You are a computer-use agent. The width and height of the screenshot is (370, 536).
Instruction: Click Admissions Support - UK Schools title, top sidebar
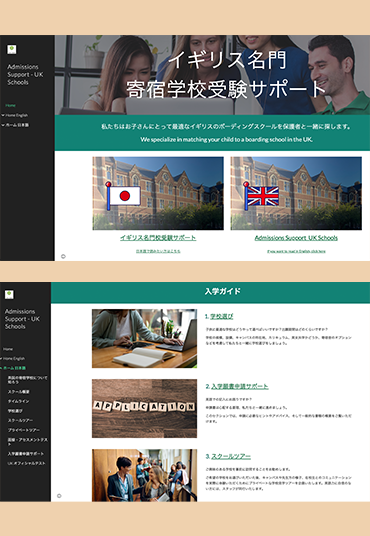click(25, 75)
